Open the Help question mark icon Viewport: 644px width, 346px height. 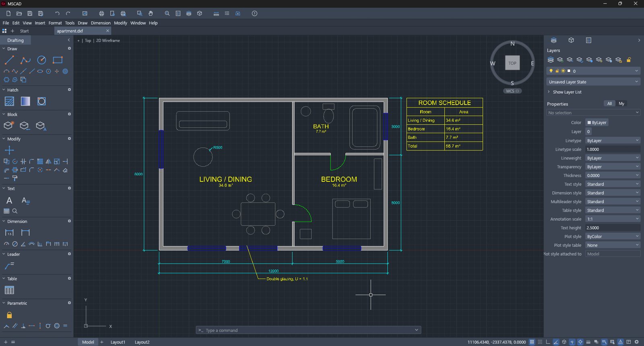(254, 13)
